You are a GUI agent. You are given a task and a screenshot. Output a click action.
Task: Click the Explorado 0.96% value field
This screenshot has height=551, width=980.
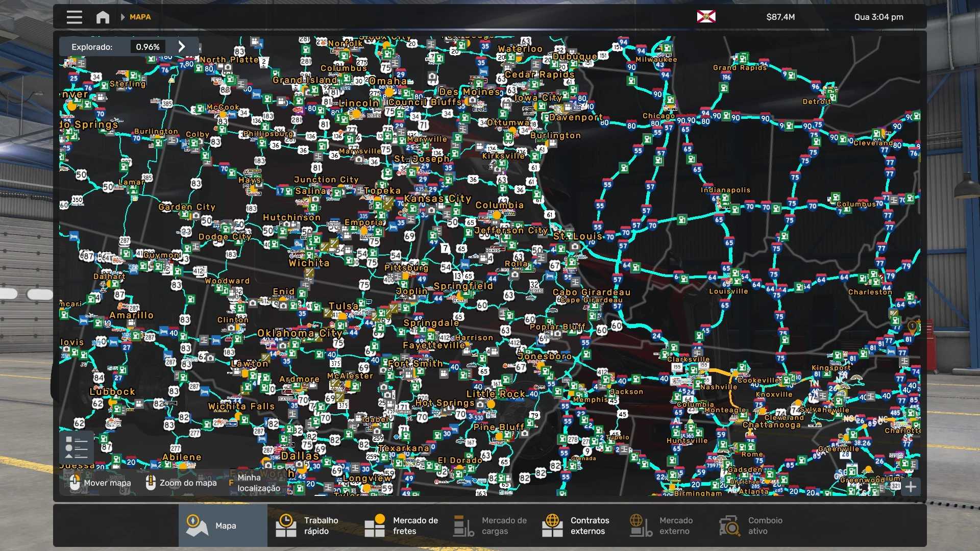148,46
